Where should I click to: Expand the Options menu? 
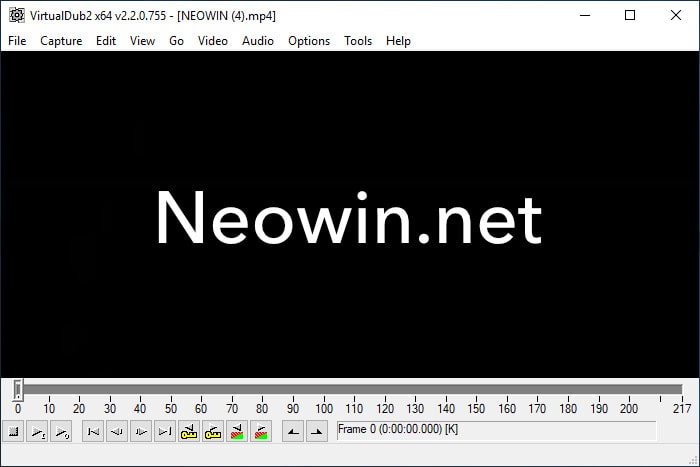(309, 41)
